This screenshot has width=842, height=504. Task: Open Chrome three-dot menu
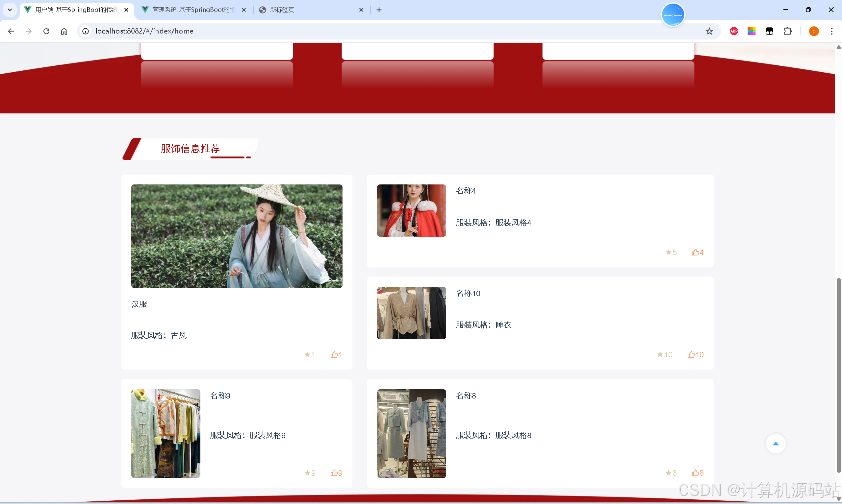(831, 31)
